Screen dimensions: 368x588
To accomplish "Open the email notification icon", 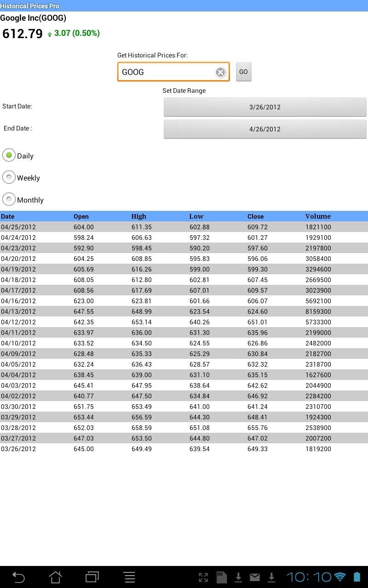I will tap(255, 577).
